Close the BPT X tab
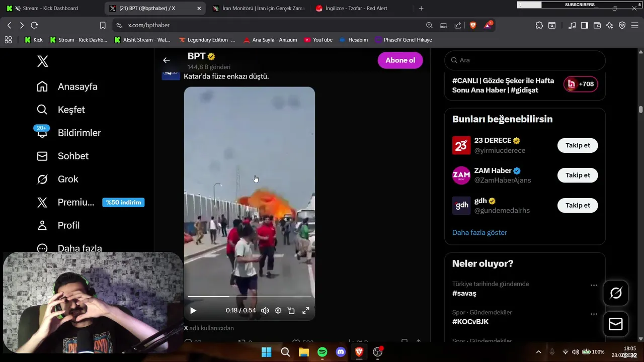 199,9
